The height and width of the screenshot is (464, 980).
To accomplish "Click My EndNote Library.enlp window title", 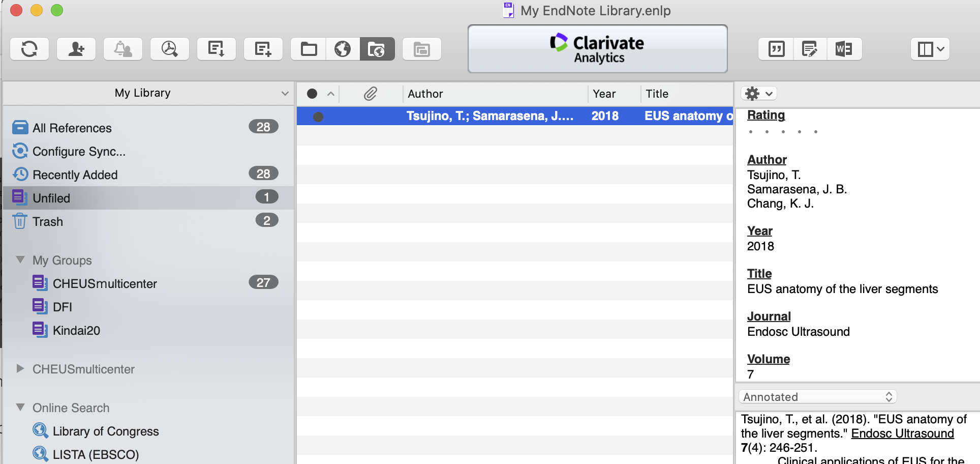I will (x=595, y=11).
